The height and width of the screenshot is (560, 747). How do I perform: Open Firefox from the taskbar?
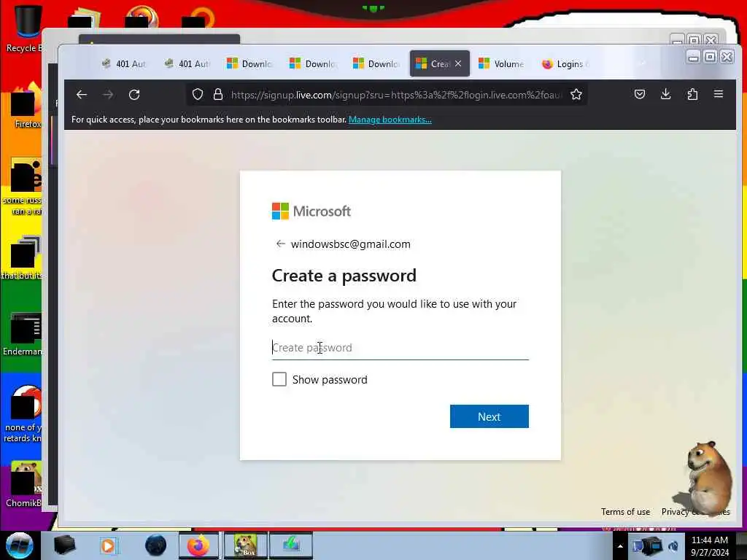coord(198,545)
